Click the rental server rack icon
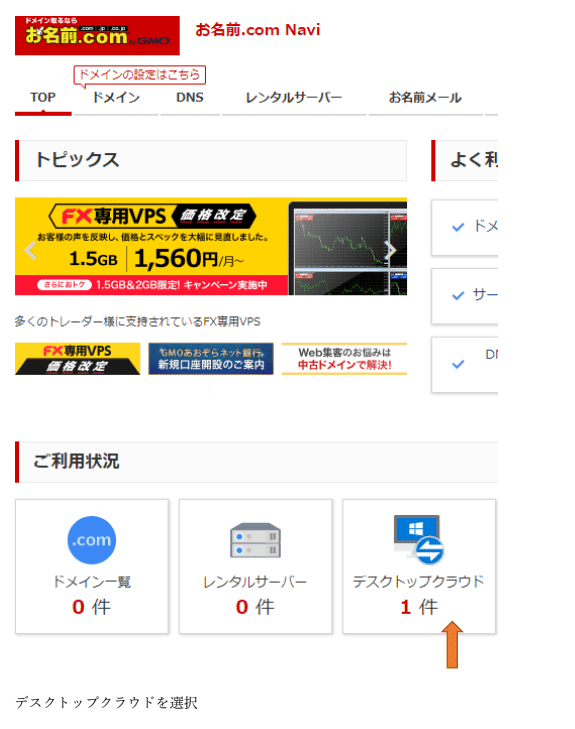Image resolution: width=575 pixels, height=729 pixels. pyautogui.click(x=255, y=540)
